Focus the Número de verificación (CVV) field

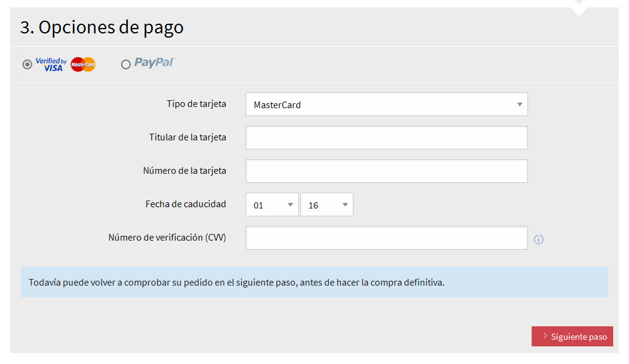click(386, 238)
